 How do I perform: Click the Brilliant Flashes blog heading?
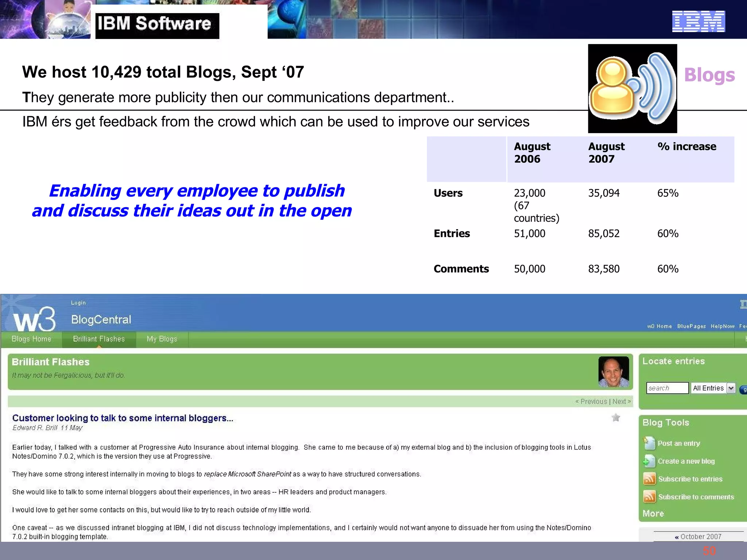51,362
